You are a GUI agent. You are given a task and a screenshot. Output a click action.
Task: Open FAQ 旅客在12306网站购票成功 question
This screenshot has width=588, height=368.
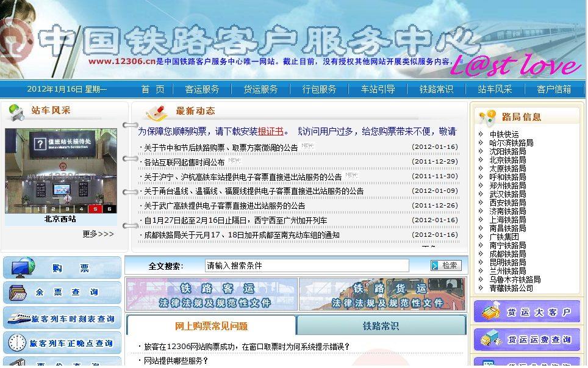pyautogui.click(x=247, y=347)
